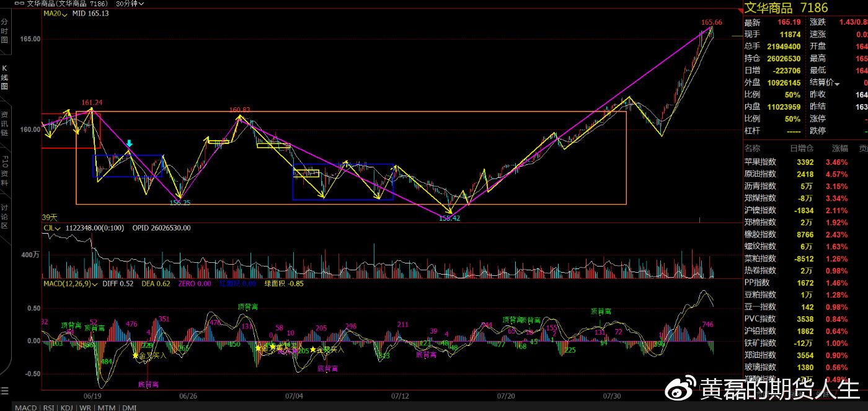
Task: Switch to 分时图 side tab
Action: pyautogui.click(x=4, y=31)
